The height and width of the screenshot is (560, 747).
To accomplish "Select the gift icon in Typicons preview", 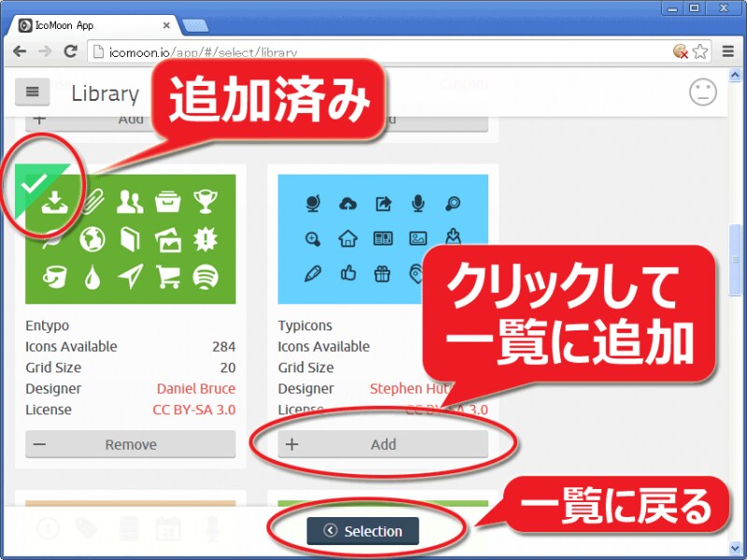I will (x=381, y=274).
